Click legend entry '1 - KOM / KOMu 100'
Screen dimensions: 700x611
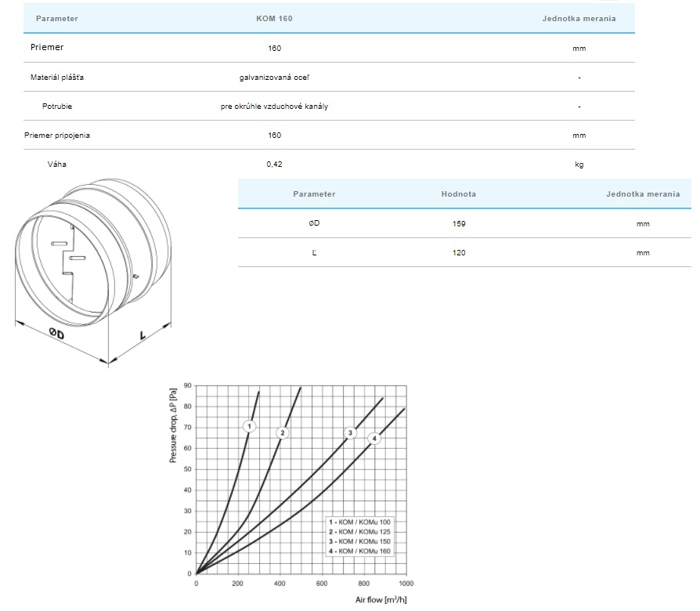pyautogui.click(x=359, y=522)
